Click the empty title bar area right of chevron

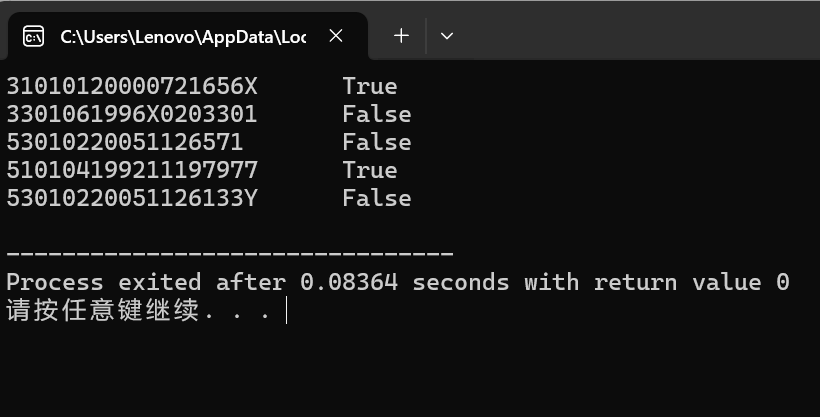[x=638, y=31]
